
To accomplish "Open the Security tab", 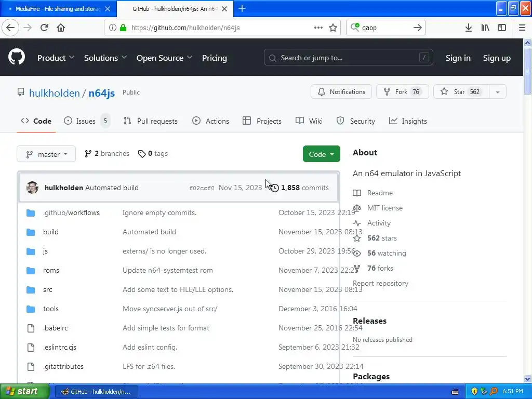I will click(355, 121).
